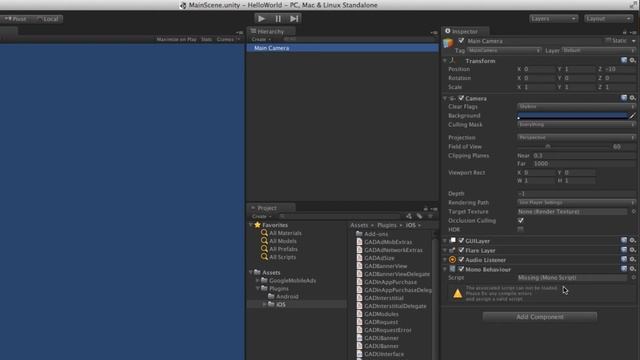640x360 pixels.
Task: Click Maximize on Play in Game view
Action: 176,40
